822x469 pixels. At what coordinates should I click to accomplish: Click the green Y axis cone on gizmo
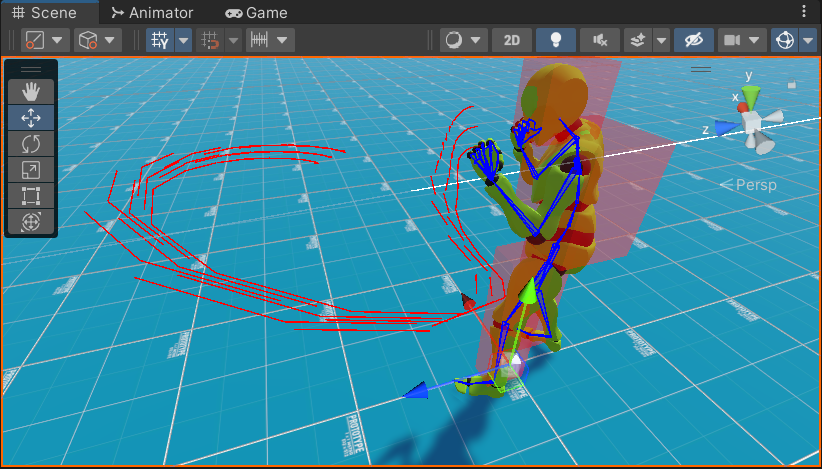pyautogui.click(x=752, y=96)
